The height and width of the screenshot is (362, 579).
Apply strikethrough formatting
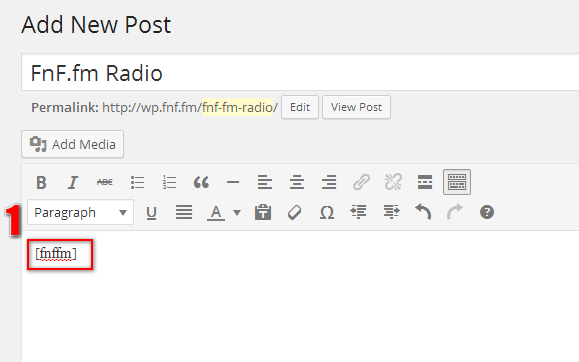click(x=105, y=182)
